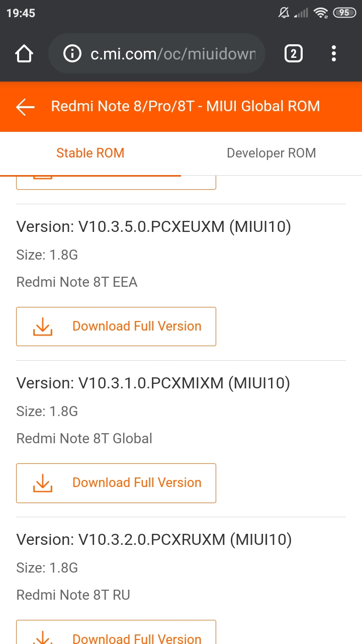Tap the Wi-Fi status icon

click(x=320, y=13)
